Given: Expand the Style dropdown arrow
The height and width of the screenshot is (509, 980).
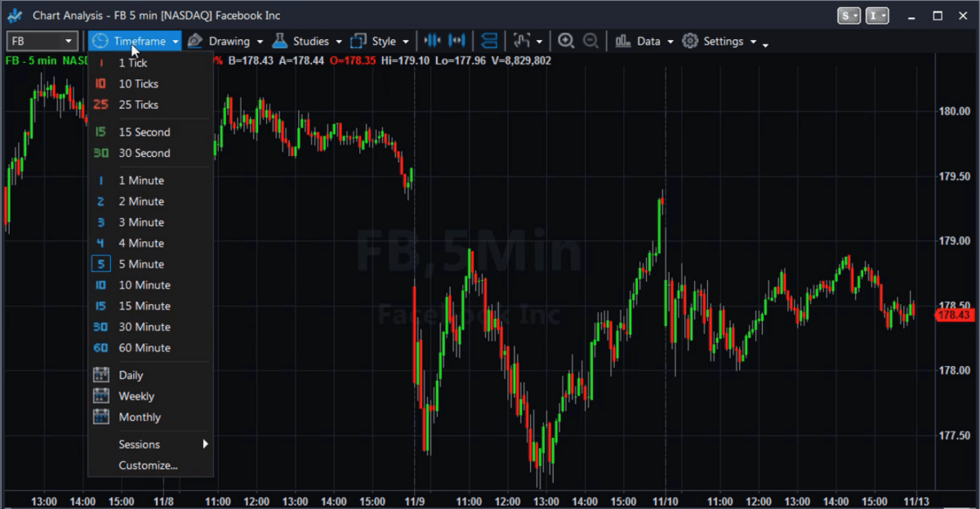Looking at the screenshot, I should click(405, 42).
